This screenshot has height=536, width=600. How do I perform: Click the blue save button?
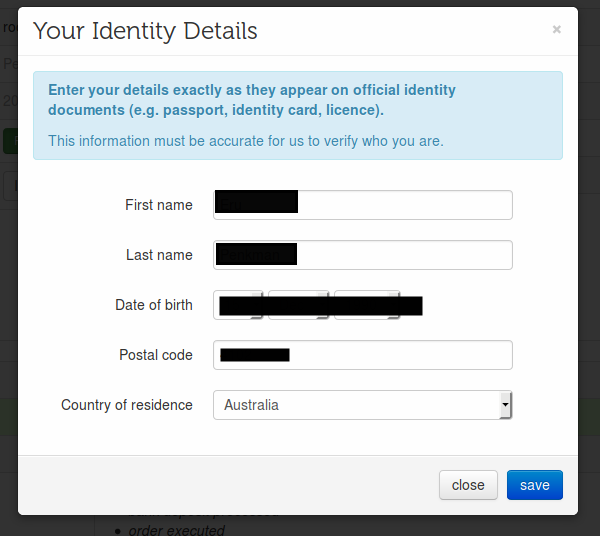(x=535, y=485)
